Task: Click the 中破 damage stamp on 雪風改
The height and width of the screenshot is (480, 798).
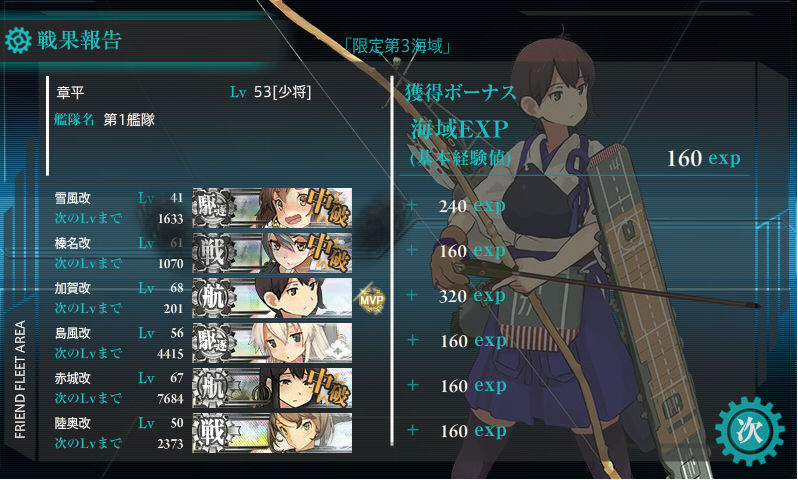Action: coord(329,207)
